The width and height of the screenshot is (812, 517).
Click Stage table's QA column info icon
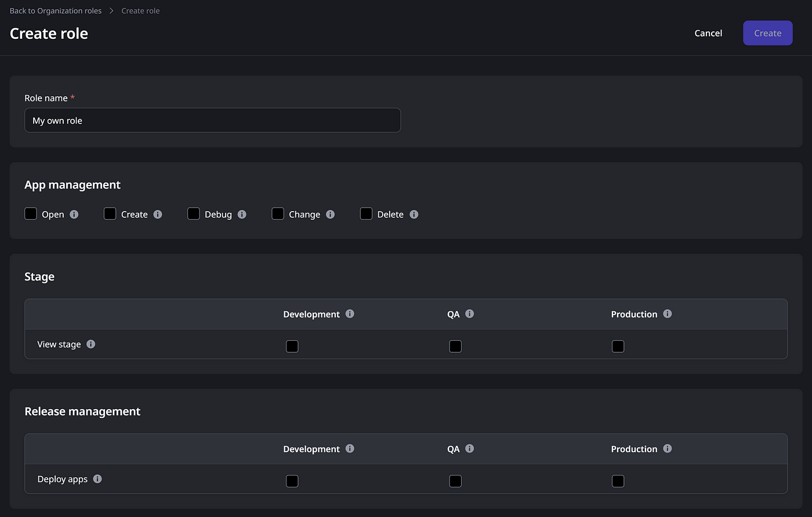tap(470, 314)
